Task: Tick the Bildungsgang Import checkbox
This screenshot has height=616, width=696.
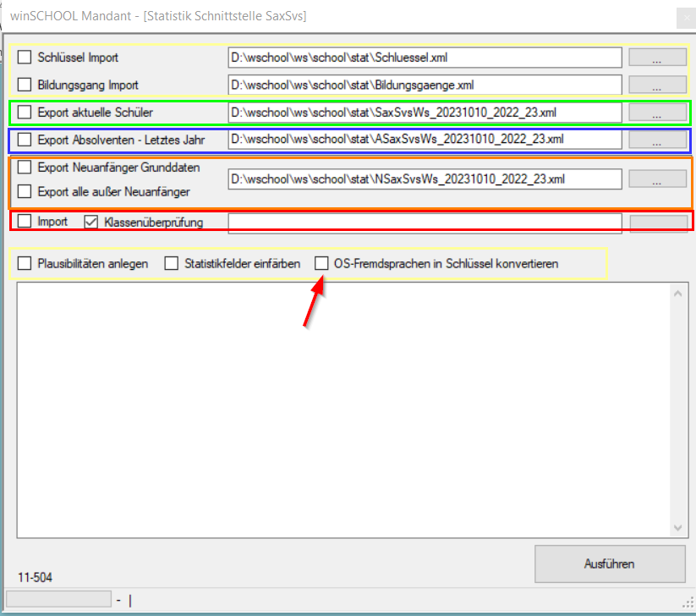Action: tap(25, 85)
